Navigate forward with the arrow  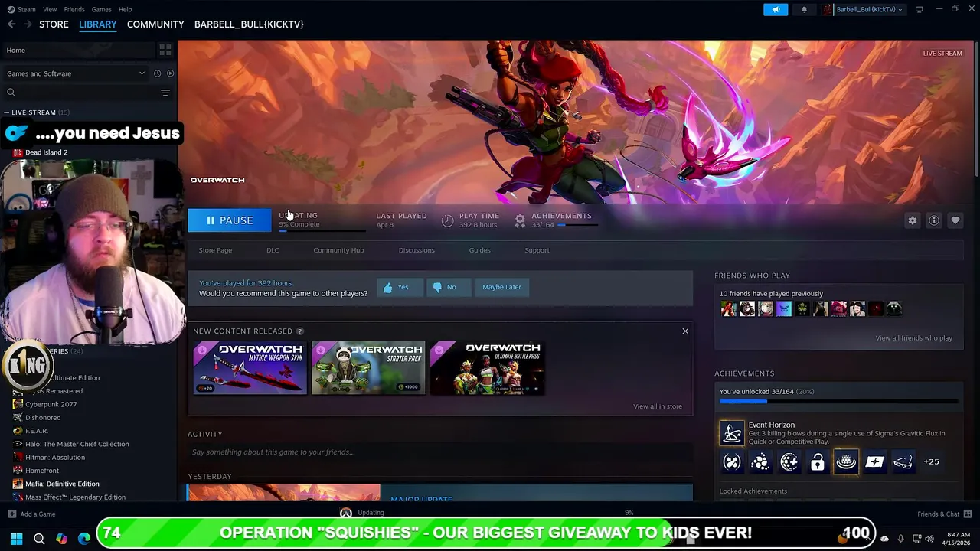click(29, 24)
